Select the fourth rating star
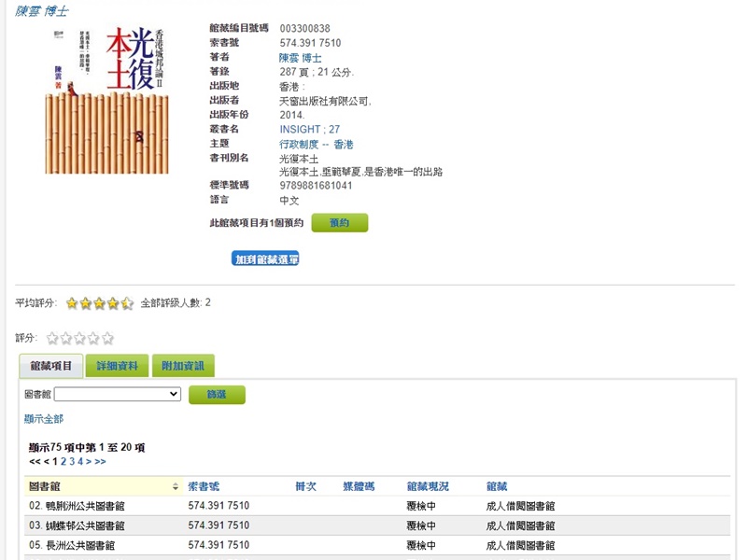Screen dimensions: 747x560 [x=93, y=338]
